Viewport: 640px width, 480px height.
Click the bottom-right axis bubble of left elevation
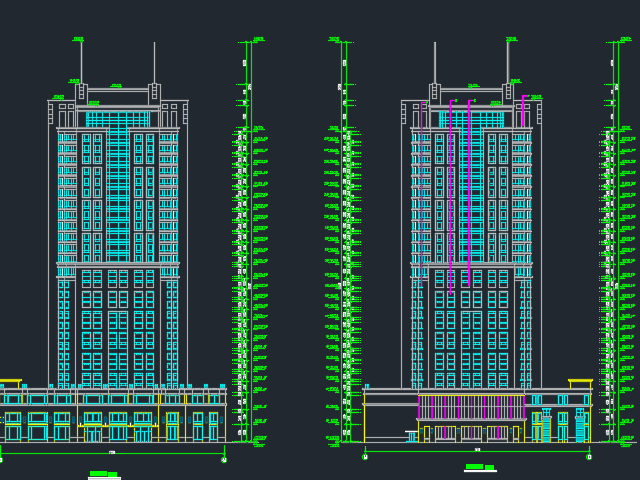pyautogui.click(x=224, y=460)
